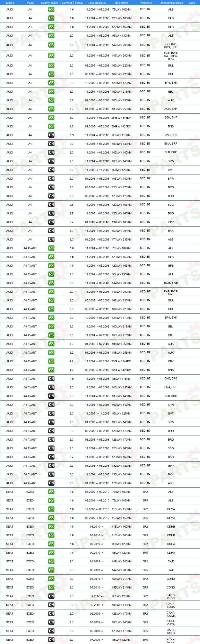
Task: Click the Model column header
Action: click(31, 3)
